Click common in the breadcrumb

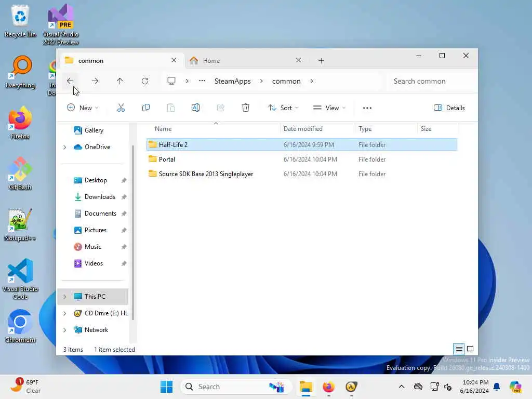pyautogui.click(x=286, y=81)
